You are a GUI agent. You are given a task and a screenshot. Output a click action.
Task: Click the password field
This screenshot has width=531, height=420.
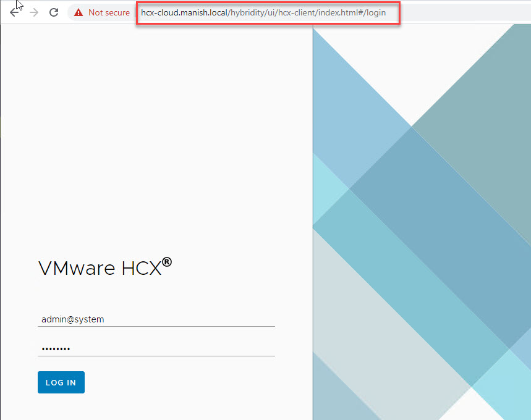click(x=156, y=348)
